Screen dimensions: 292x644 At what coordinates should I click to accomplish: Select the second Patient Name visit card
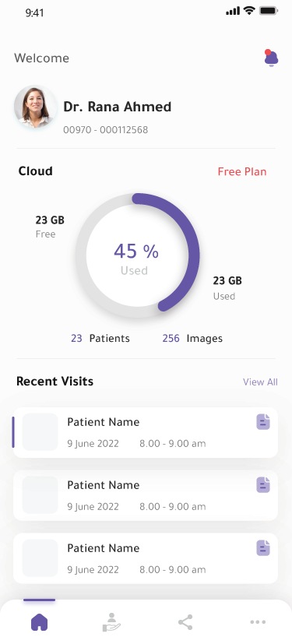click(x=146, y=495)
